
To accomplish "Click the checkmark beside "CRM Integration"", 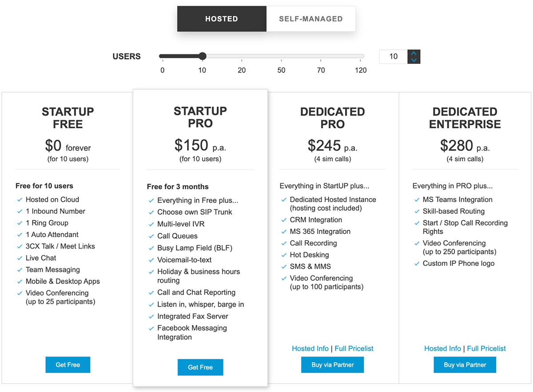I will 284,220.
